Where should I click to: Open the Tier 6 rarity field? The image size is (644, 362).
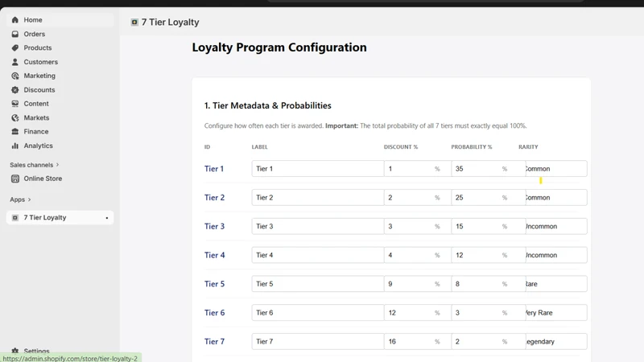coord(556,313)
